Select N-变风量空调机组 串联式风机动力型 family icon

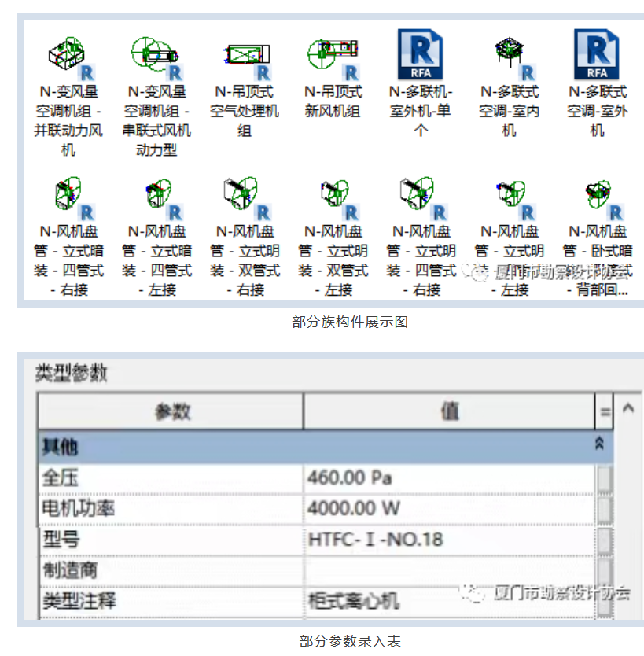157,57
